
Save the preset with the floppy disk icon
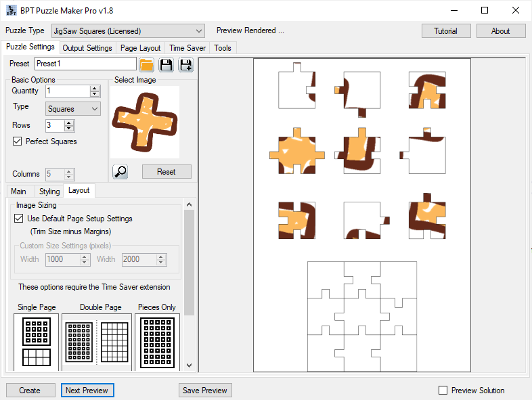coord(166,64)
